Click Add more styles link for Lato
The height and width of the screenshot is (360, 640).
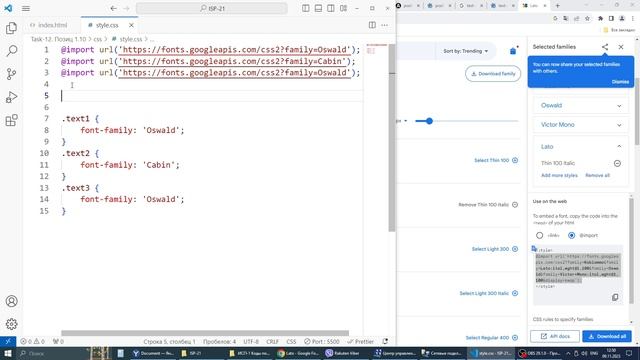click(x=559, y=175)
